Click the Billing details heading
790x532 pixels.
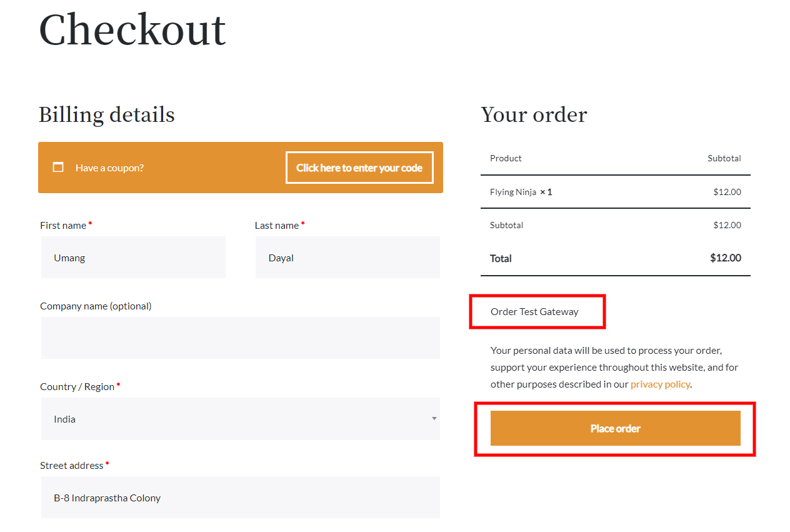coord(107,115)
